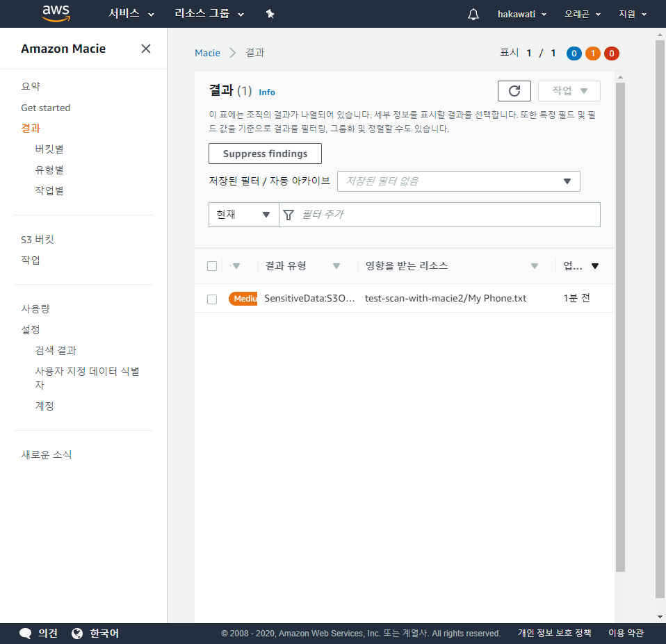Click the 1분 전 updated time cell
Screen dimensions: 666x644
click(x=576, y=299)
